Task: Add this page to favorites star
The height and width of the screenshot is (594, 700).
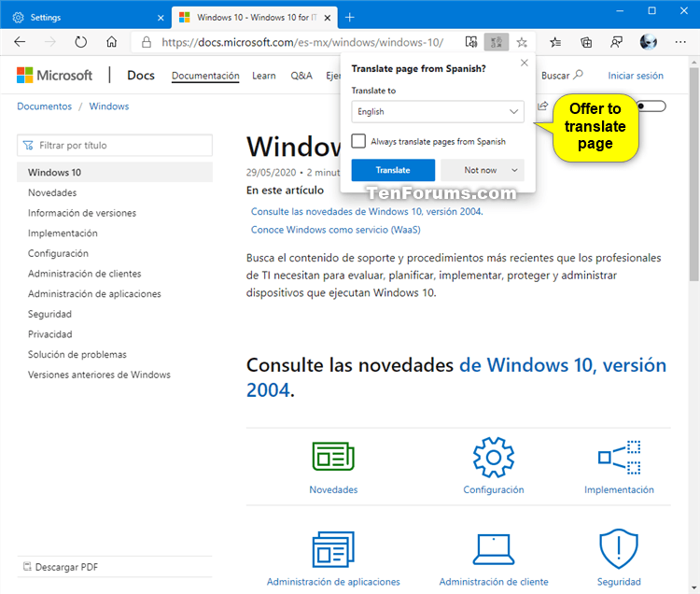Action: 522,42
